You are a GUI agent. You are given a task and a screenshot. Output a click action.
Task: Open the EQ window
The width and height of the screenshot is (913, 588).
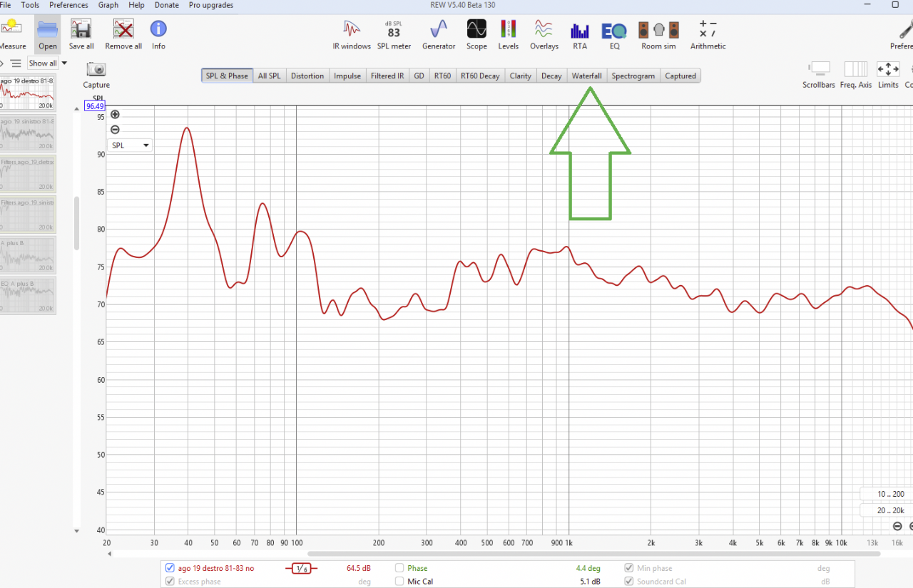[x=614, y=35]
